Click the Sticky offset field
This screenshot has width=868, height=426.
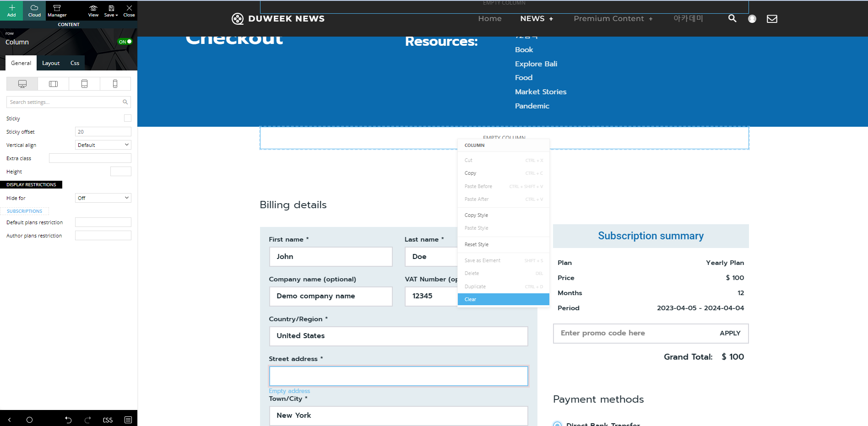(103, 132)
